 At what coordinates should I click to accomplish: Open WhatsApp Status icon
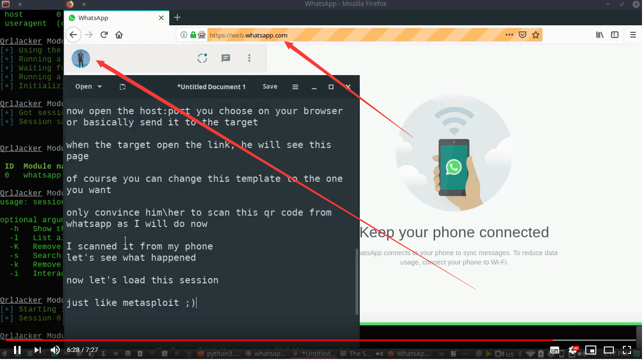point(202,58)
